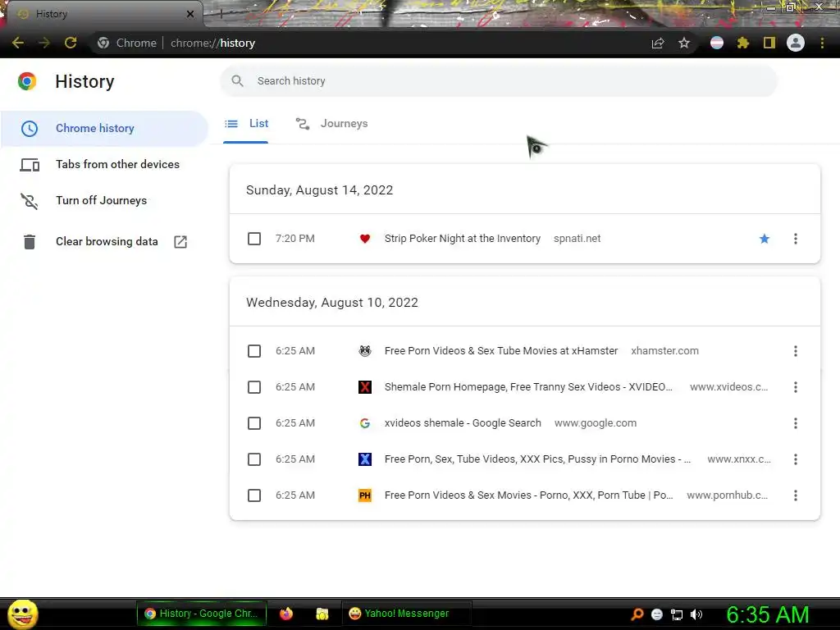
Task: Click the heart favicon of Strip Poker Night entry
Action: pos(365,239)
